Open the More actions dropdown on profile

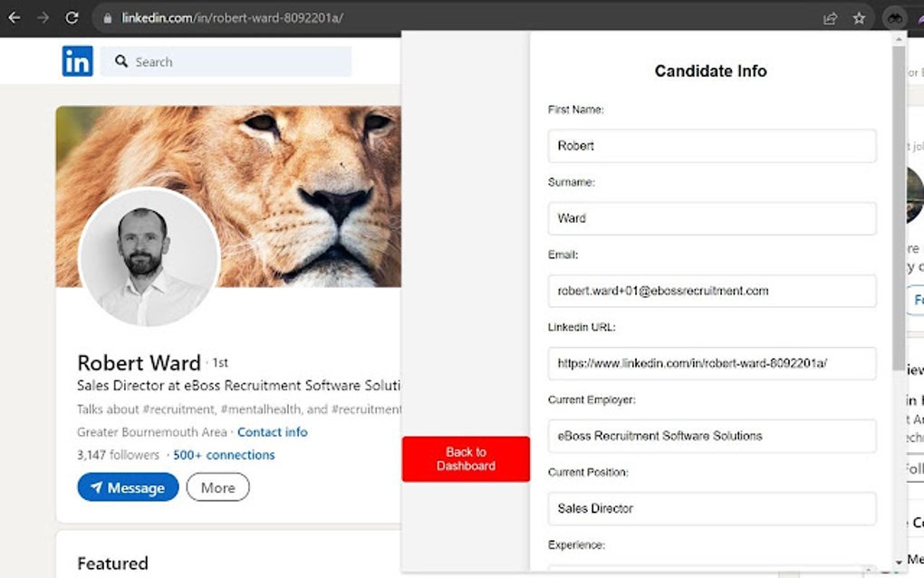[217, 487]
